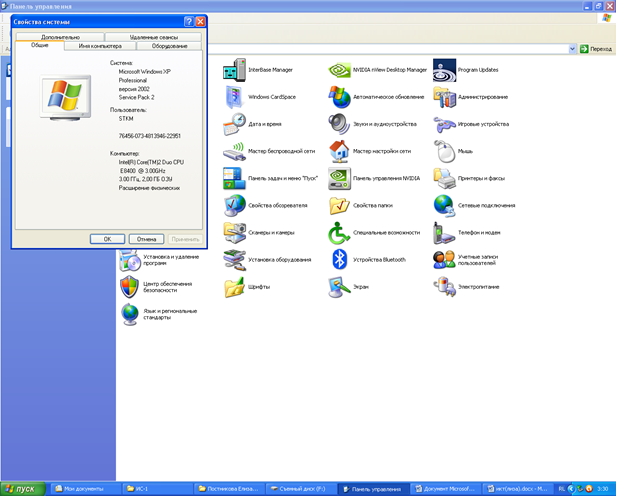
Task: Open Администрирование folder icon
Action: tap(445, 97)
